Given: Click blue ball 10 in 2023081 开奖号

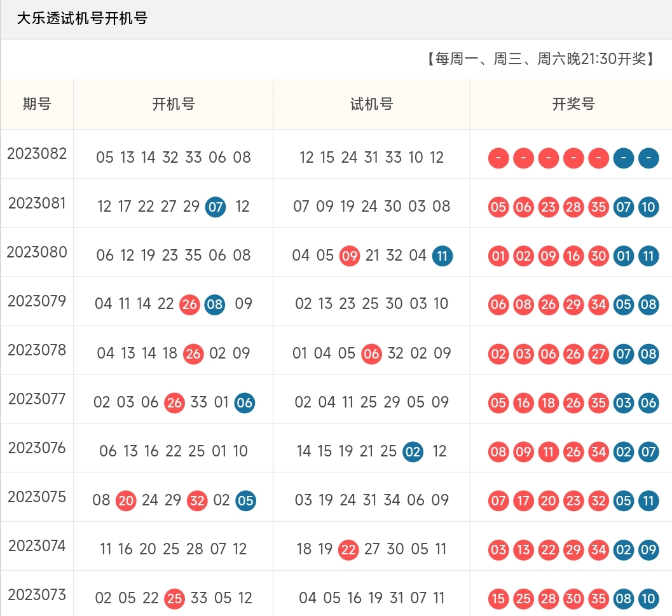Looking at the screenshot, I should [648, 207].
